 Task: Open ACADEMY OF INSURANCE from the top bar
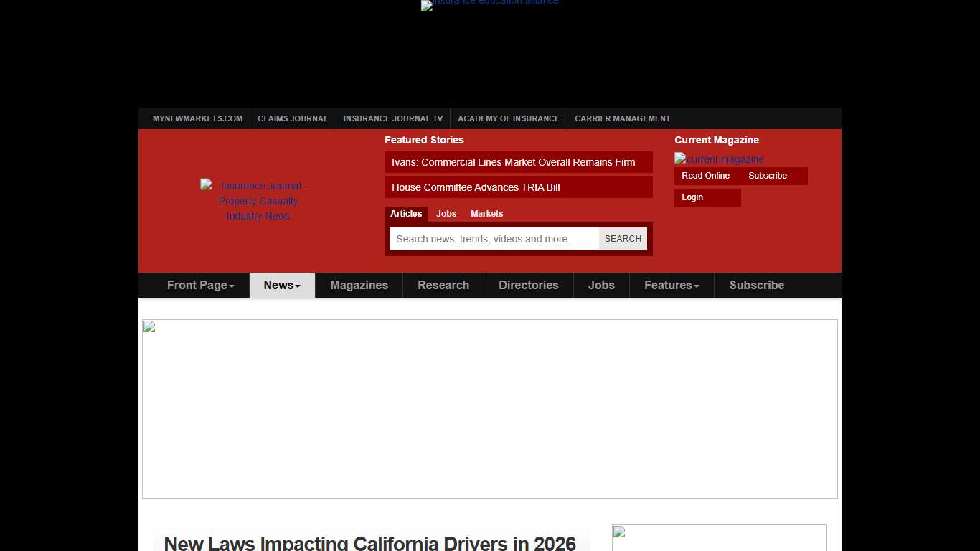(509, 118)
